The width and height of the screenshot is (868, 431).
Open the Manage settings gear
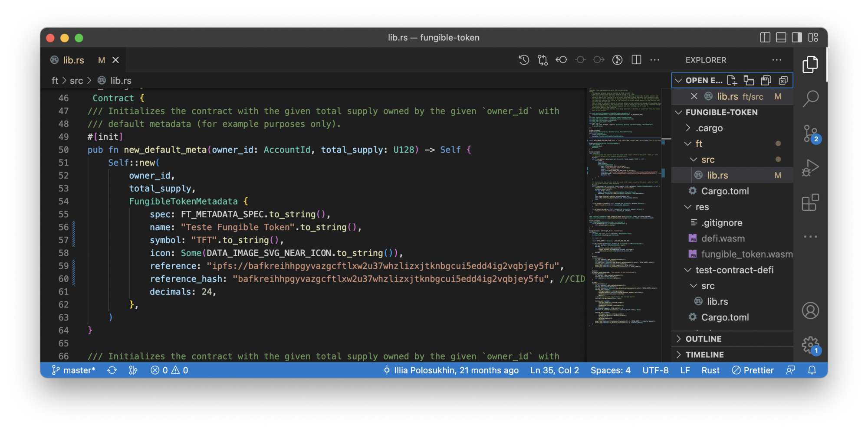click(810, 345)
